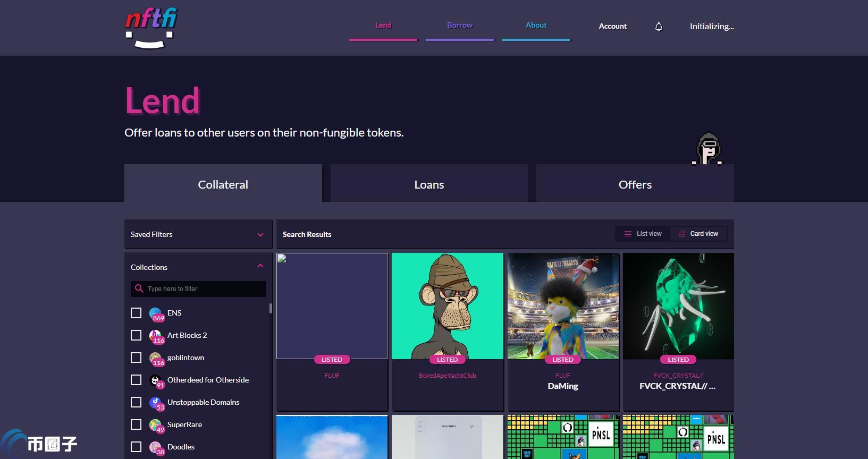The image size is (868, 459).
Task: Click LISTED badge on DaMing card
Action: (x=563, y=360)
